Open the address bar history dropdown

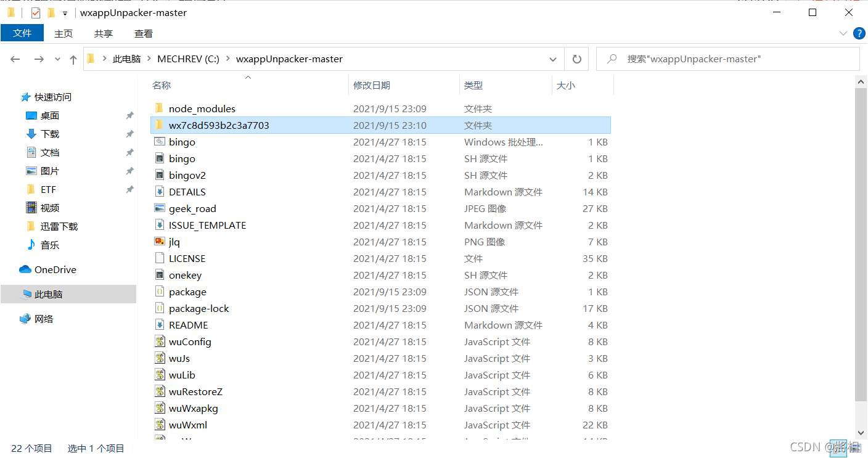553,59
